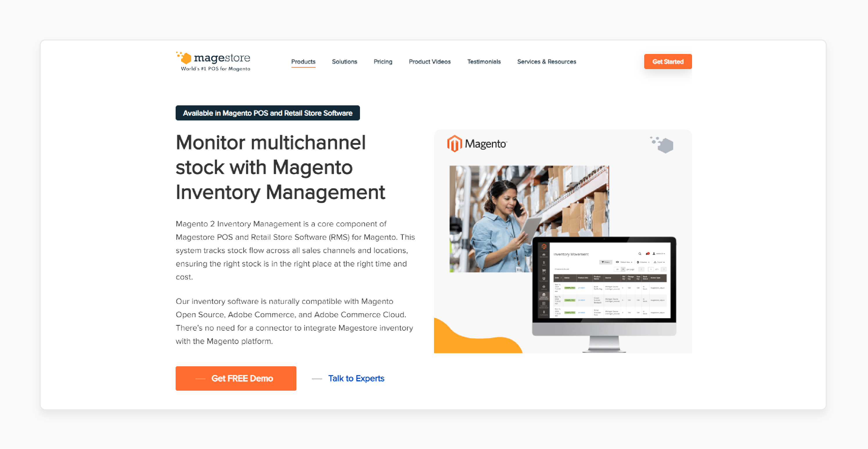Select the Pricing tab in navigation
The width and height of the screenshot is (868, 449).
pyautogui.click(x=383, y=61)
